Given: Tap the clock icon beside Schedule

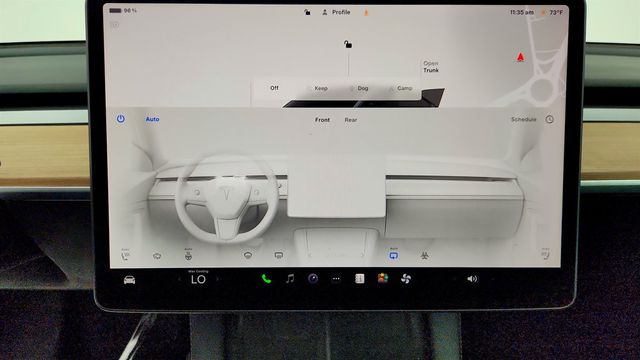Looking at the screenshot, I should coord(549,120).
